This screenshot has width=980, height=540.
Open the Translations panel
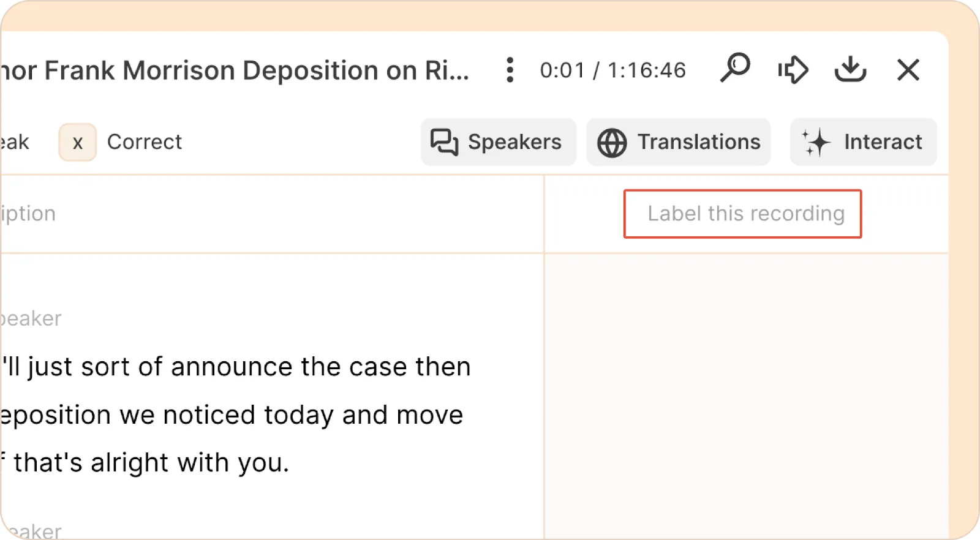[678, 142]
